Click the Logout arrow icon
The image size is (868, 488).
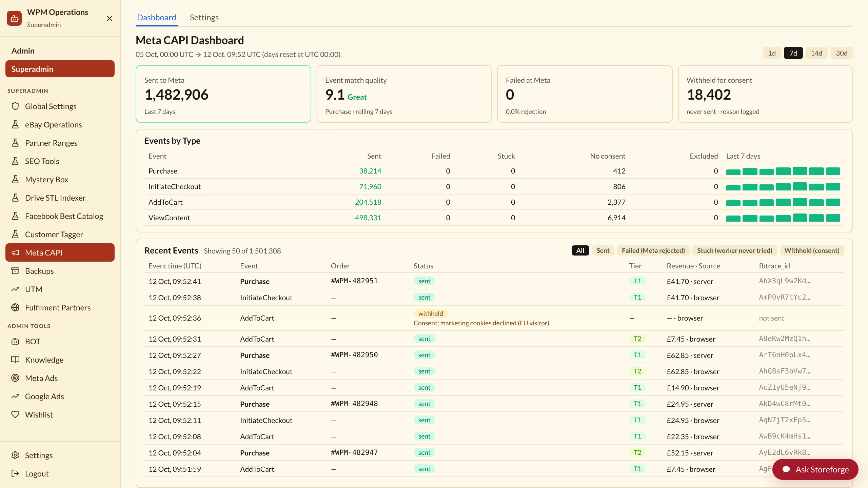click(x=15, y=473)
